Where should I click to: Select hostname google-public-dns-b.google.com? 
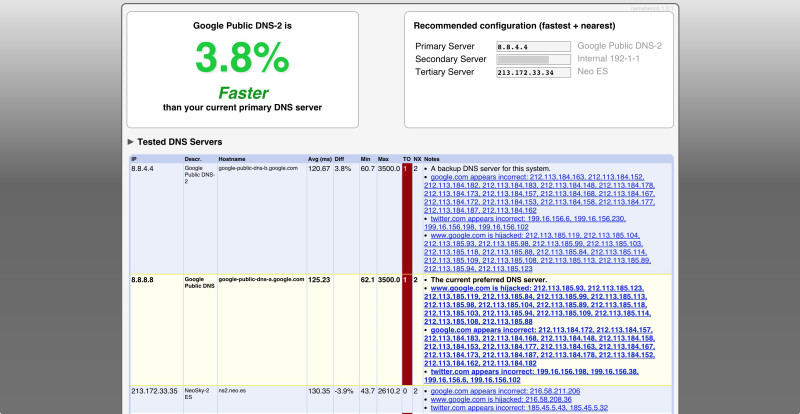click(258, 168)
